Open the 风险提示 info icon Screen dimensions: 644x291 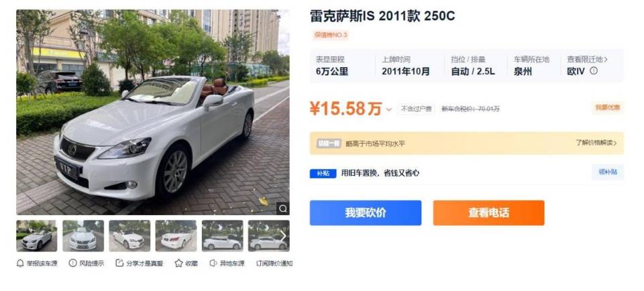pyautogui.click(x=72, y=263)
